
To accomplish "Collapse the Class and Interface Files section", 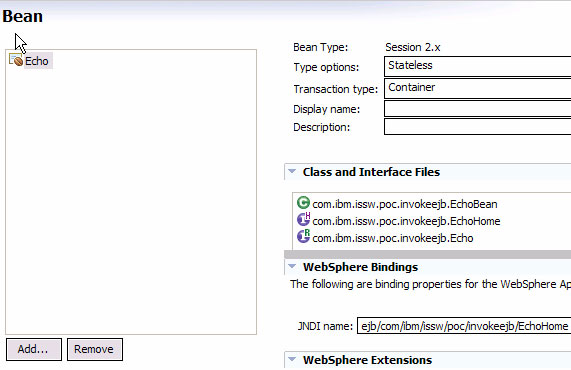I will tap(292, 171).
